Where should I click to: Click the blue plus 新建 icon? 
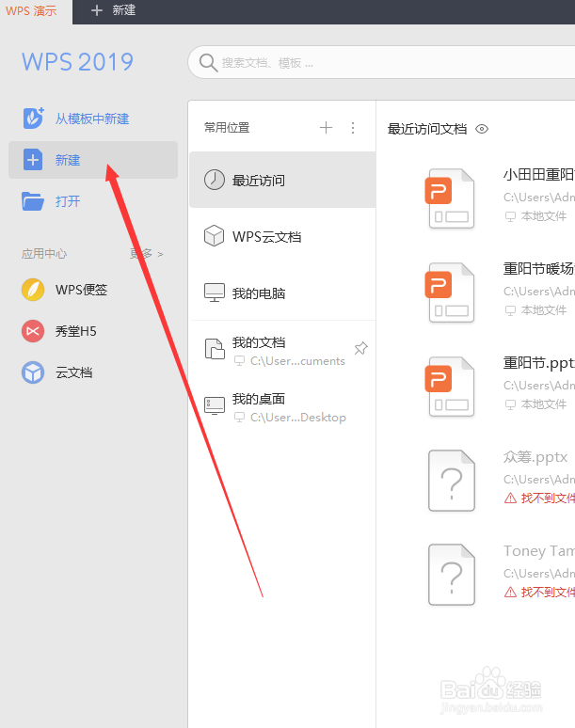(33, 160)
